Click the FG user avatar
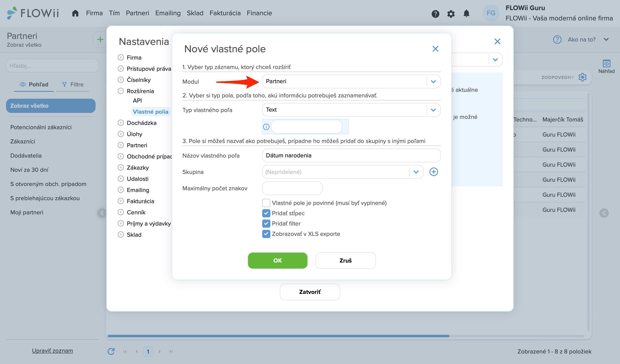The width and height of the screenshot is (620, 364). pyautogui.click(x=491, y=13)
